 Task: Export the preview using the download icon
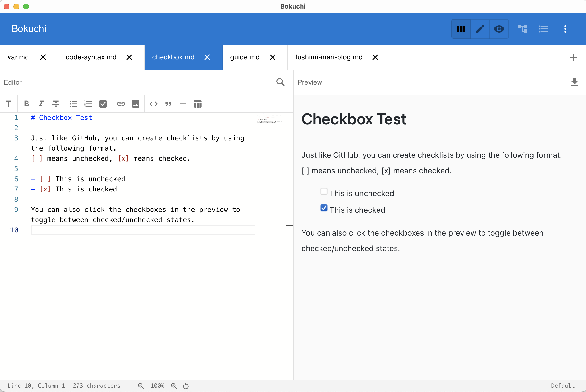point(575,82)
